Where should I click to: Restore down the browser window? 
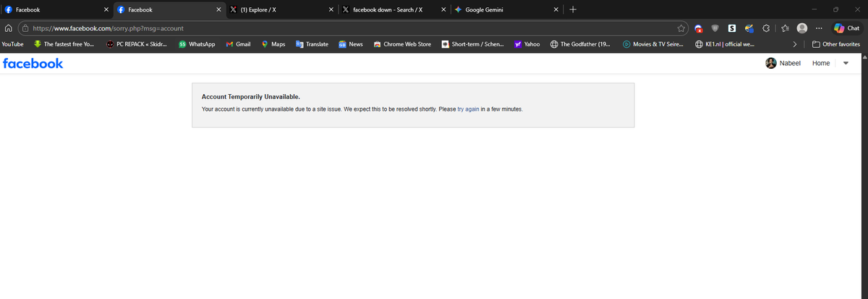[836, 10]
